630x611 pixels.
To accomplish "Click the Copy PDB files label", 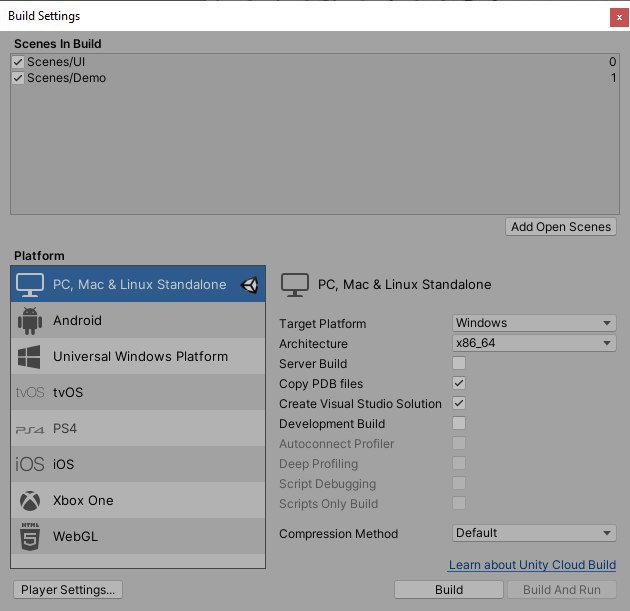I will point(321,384).
